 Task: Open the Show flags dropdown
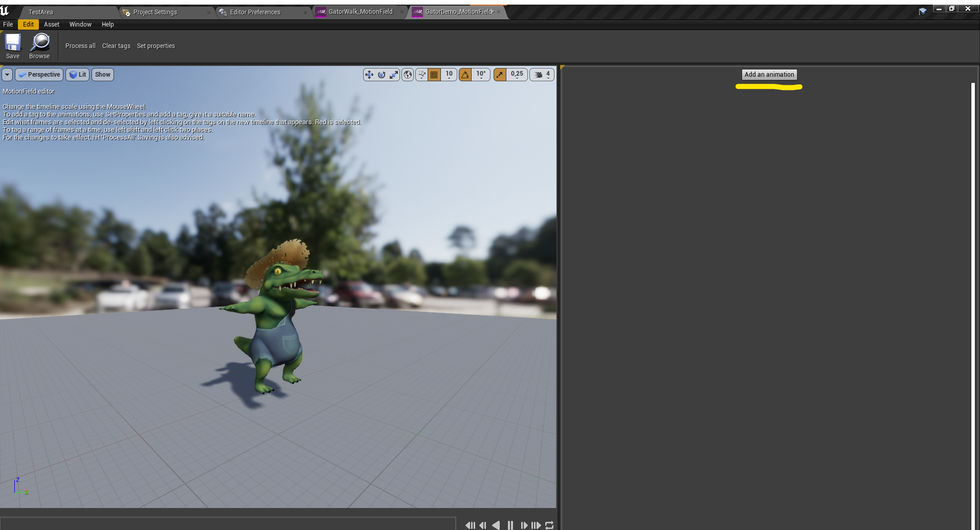click(103, 75)
